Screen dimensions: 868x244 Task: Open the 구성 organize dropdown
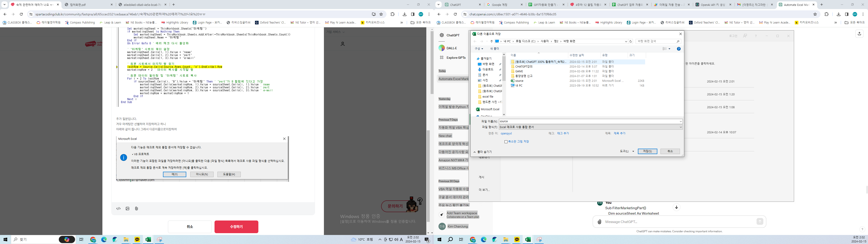(x=479, y=49)
